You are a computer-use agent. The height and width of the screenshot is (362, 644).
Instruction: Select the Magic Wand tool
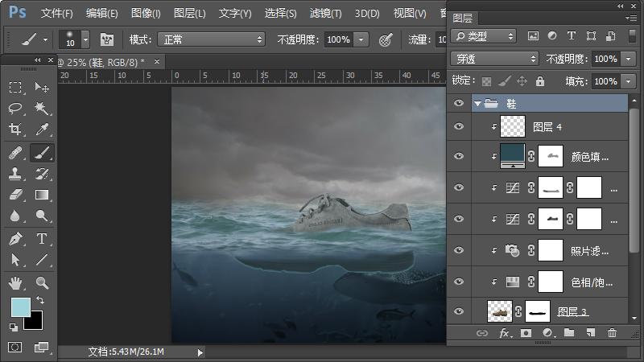coord(42,109)
